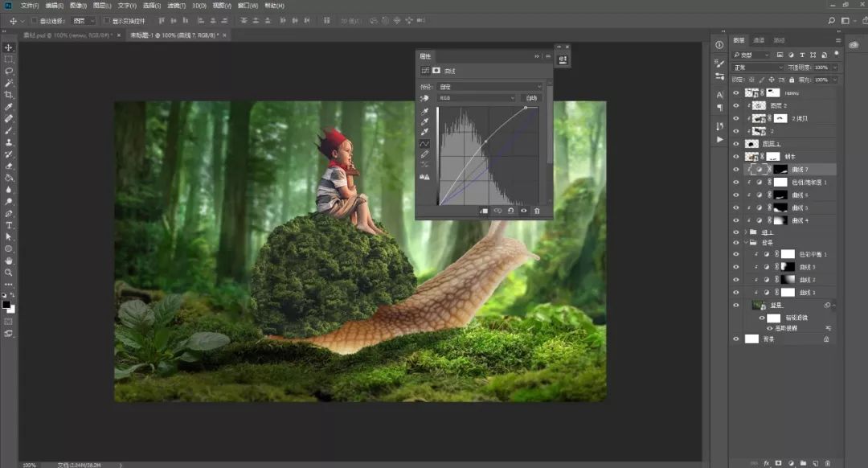
Task: Select the Lasso tool
Action: click(x=9, y=71)
